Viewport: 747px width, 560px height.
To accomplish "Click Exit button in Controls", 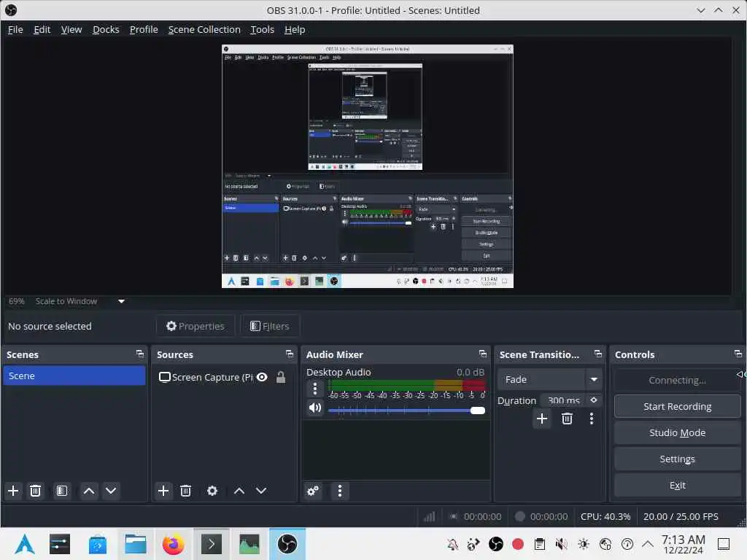I will 677,485.
